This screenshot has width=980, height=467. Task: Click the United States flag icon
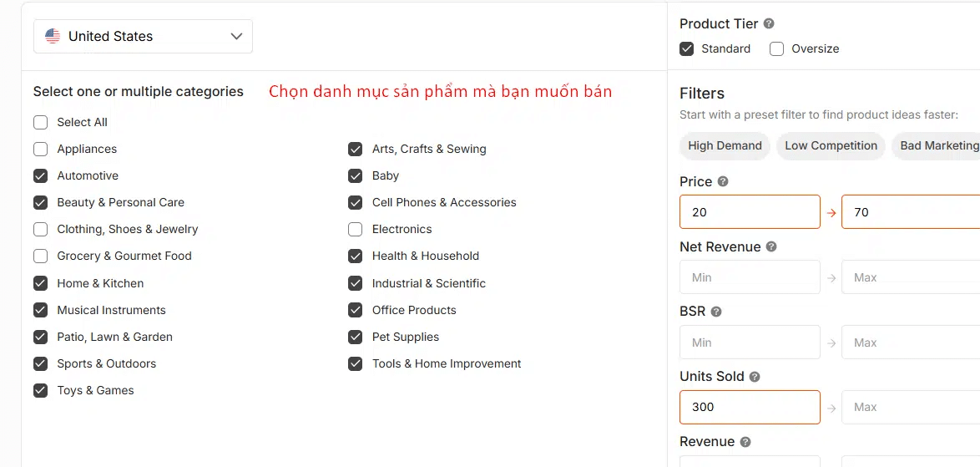[53, 36]
